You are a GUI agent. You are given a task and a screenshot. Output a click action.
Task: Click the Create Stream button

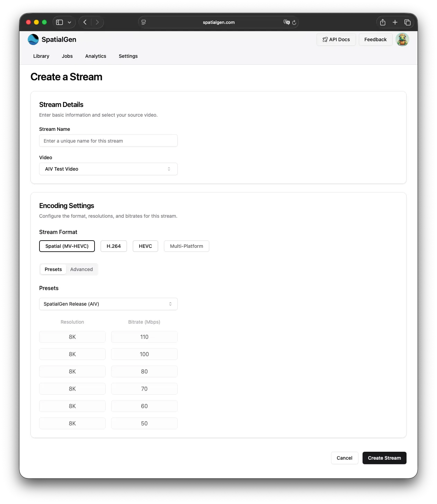point(384,458)
